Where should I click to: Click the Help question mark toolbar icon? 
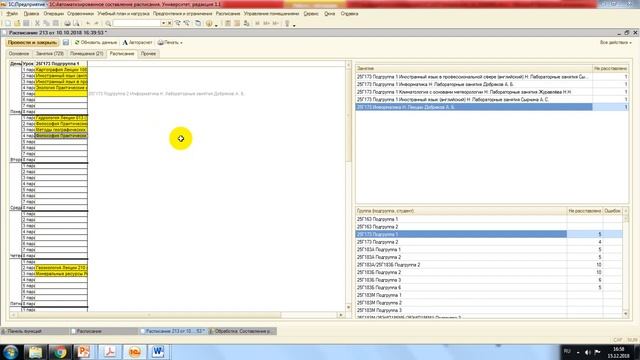pyautogui.click(x=209, y=23)
